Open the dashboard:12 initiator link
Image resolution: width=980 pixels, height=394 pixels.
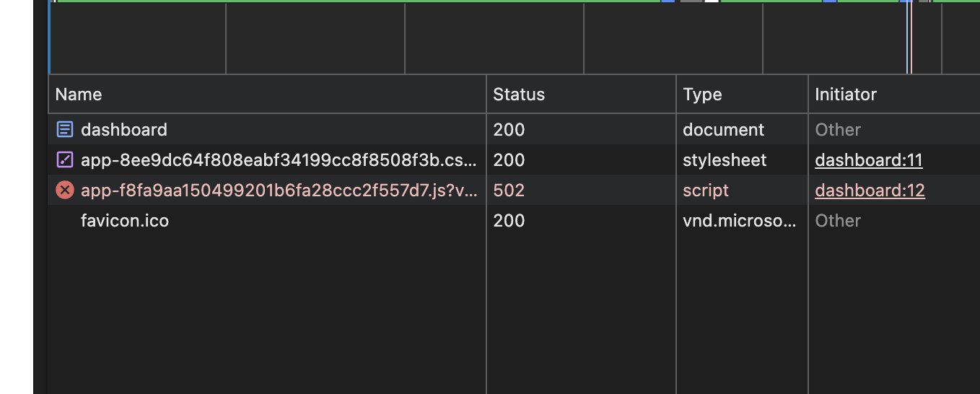click(870, 191)
